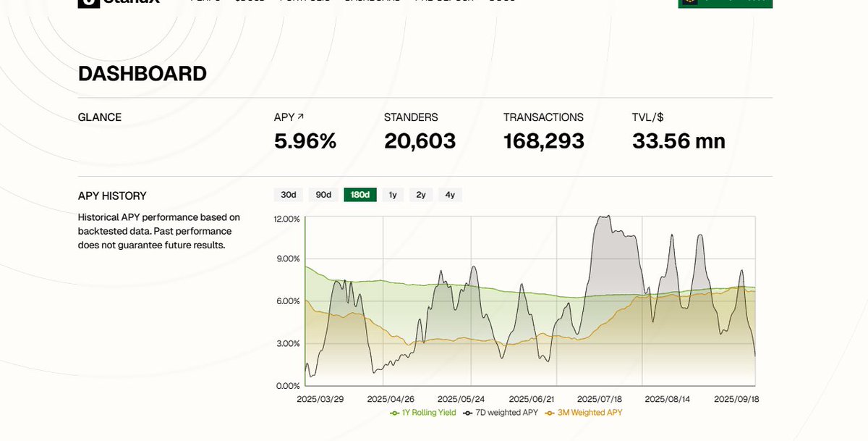Click the GLANCE section label

coord(100,117)
